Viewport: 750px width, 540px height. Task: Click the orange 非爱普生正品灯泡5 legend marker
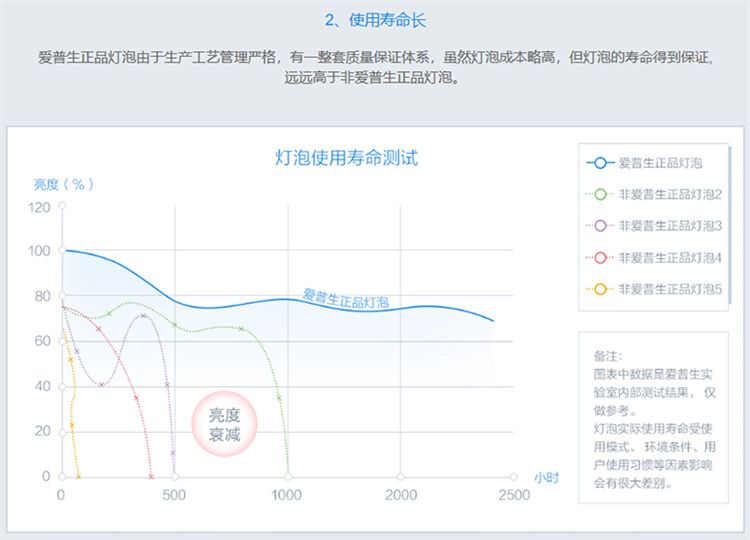tap(600, 289)
